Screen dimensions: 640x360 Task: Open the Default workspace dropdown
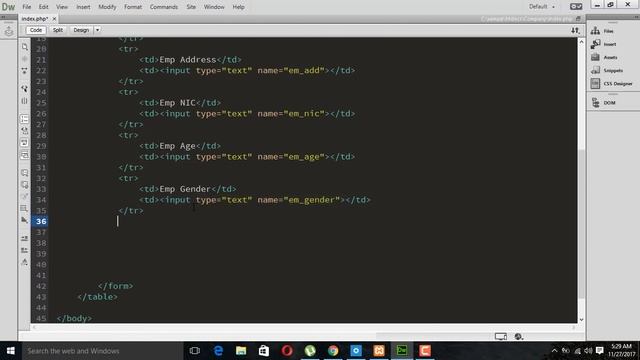(x=542, y=7)
